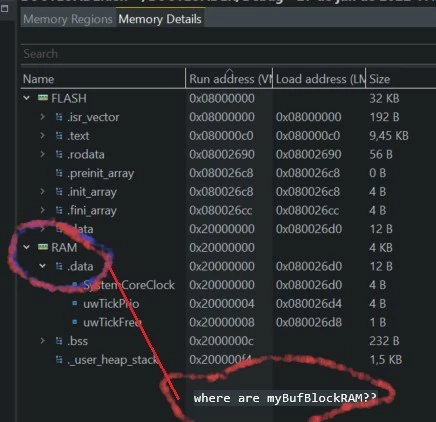Select the Memory Details tab

coord(160,19)
